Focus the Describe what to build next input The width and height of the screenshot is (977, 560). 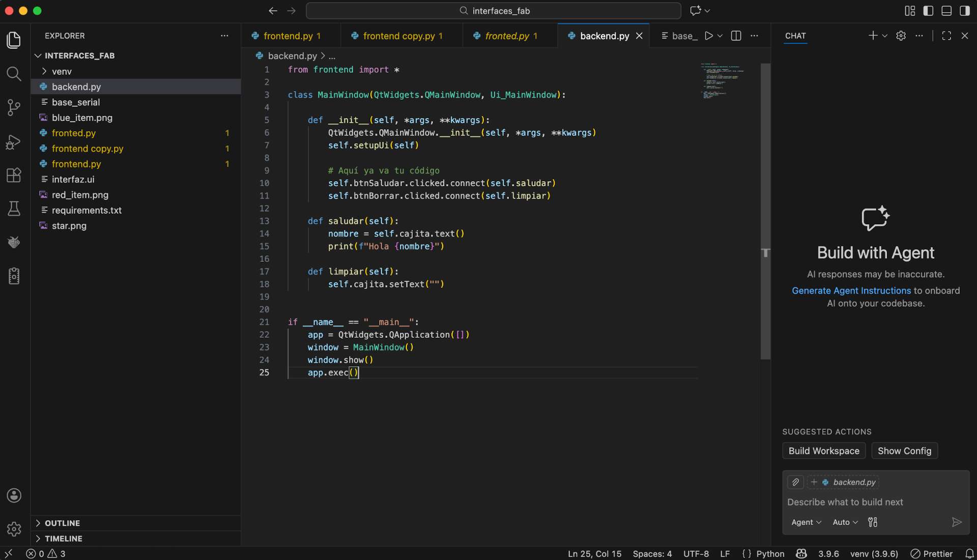876,502
